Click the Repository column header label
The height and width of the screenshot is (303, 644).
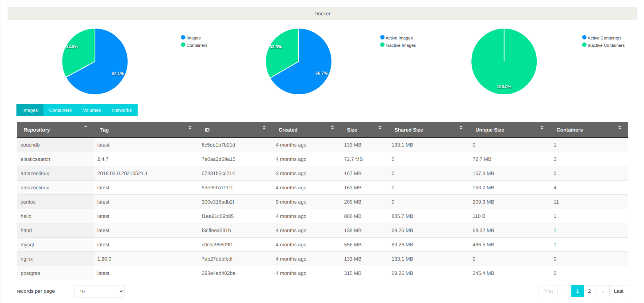pos(37,130)
